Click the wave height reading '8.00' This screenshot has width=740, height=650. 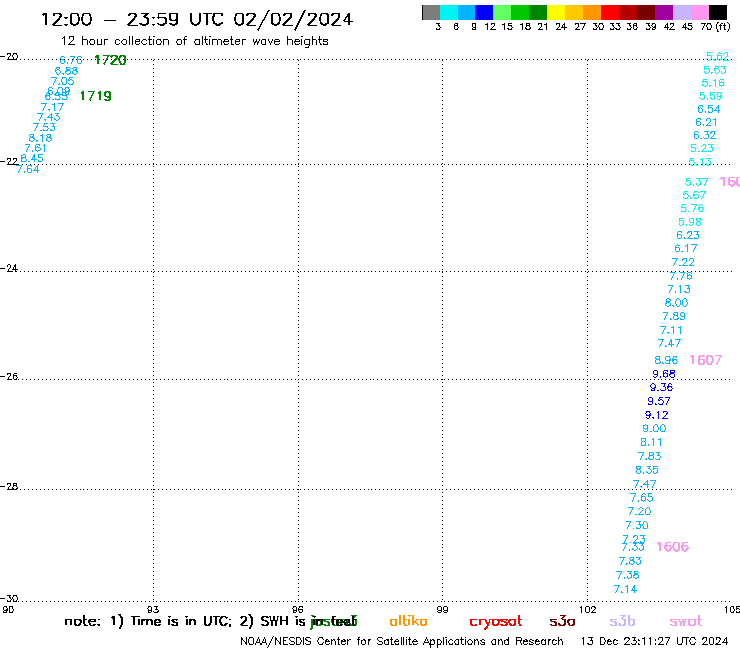676,303
